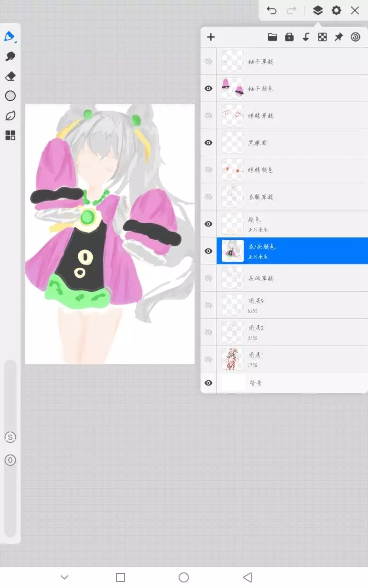The image size is (368, 588).
Task: Select the 图层4 layer at 55%
Action: 285,305
